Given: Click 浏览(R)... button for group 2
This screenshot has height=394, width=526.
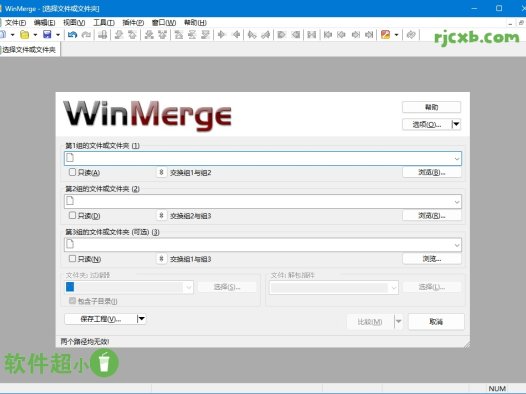Looking at the screenshot, I should (x=432, y=216).
